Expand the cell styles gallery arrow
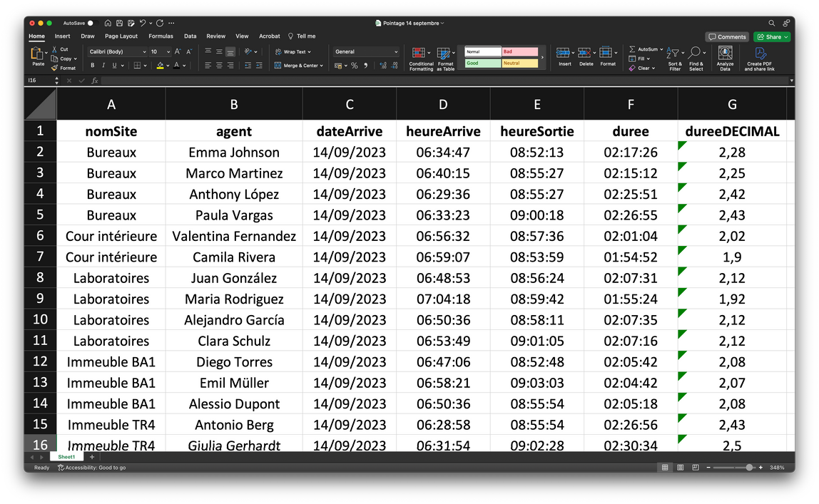 pyautogui.click(x=543, y=57)
